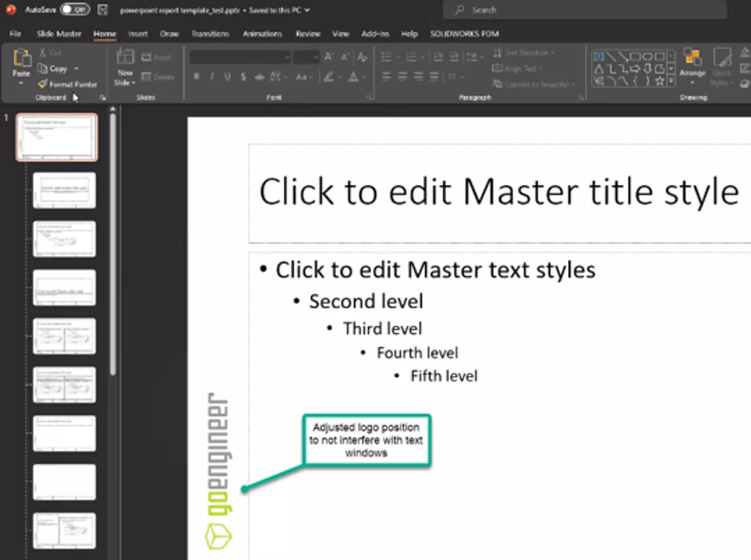Align text left
Screen dimensions: 751x560
point(387,76)
